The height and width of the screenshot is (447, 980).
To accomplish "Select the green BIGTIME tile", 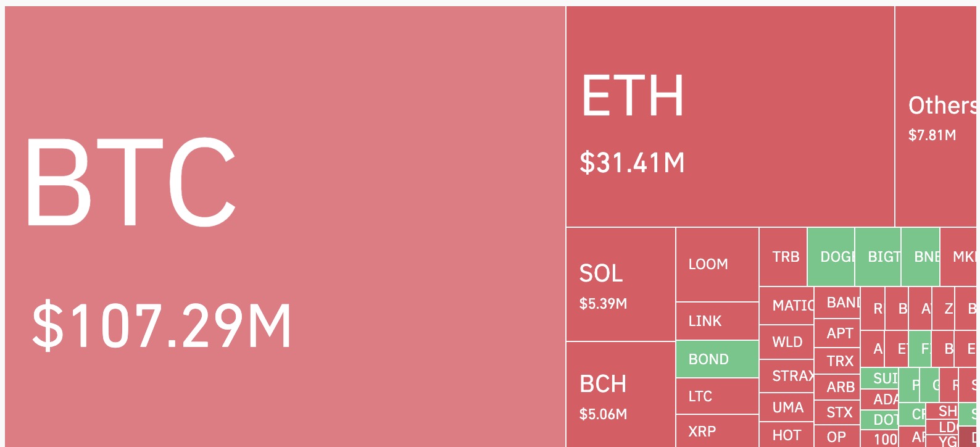I will tap(878, 257).
